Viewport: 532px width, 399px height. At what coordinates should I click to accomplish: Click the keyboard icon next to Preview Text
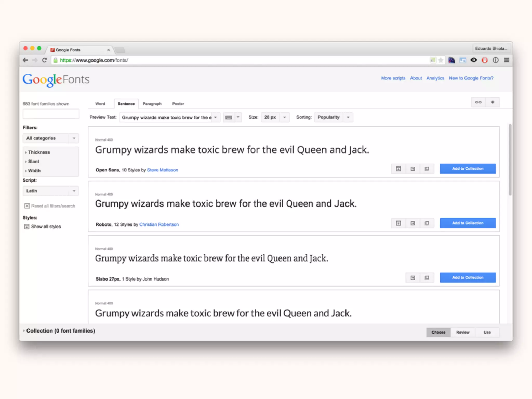(229, 117)
